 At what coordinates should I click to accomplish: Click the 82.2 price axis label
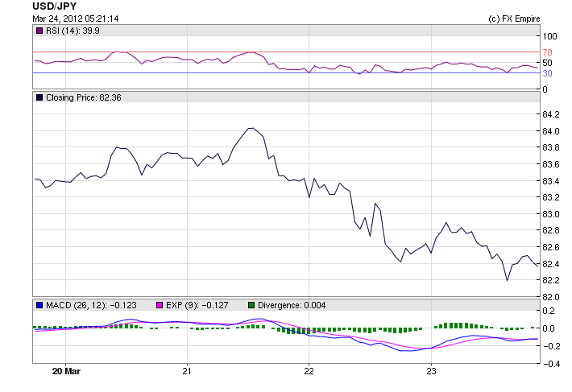[551, 280]
